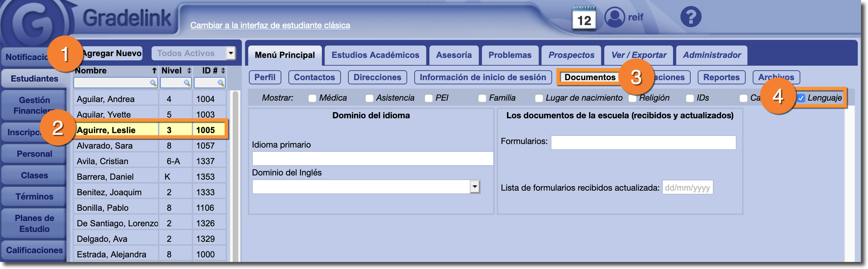Image resolution: width=868 pixels, height=269 pixels.
Task: Sort by Nivel using the sort arrows
Action: click(x=189, y=71)
